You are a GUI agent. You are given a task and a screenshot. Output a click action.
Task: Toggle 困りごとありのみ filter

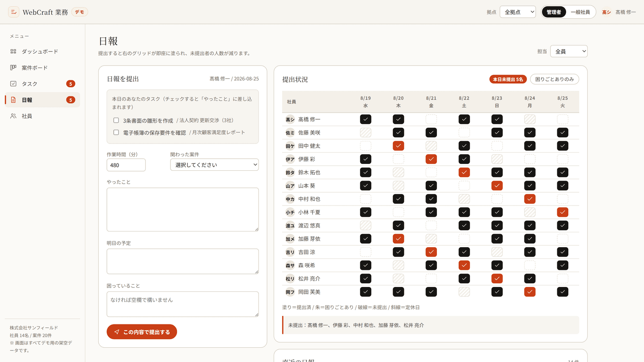555,79
